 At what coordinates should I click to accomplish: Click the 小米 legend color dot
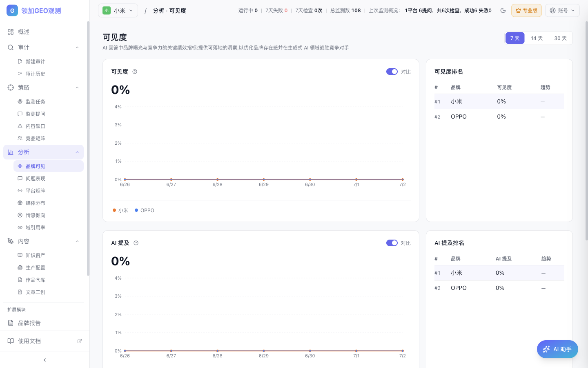(114, 211)
